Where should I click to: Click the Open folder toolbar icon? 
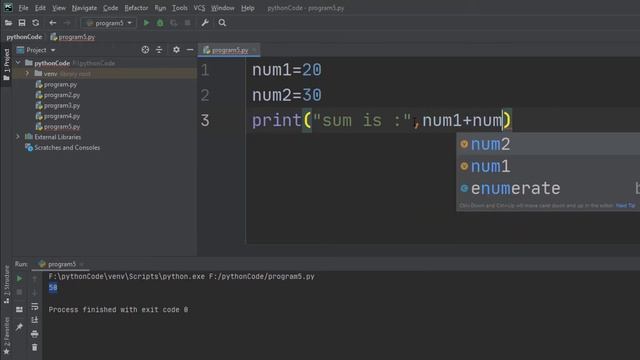click(8, 23)
